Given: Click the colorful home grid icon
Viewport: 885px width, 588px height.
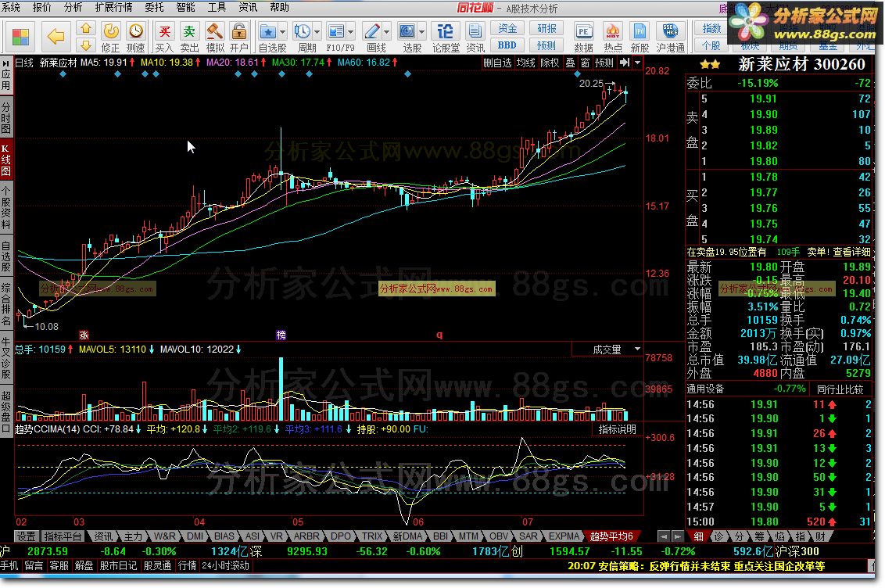Looking at the screenshot, I should [20, 38].
